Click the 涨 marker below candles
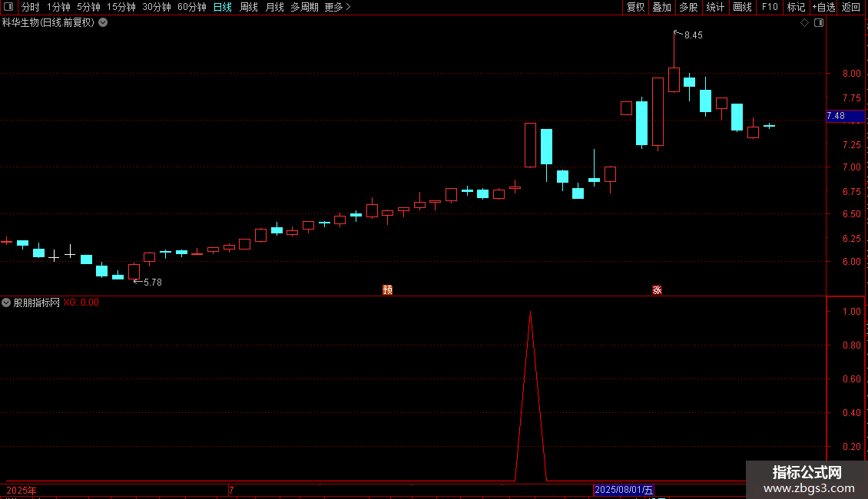This screenshot has width=868, height=499. click(657, 290)
